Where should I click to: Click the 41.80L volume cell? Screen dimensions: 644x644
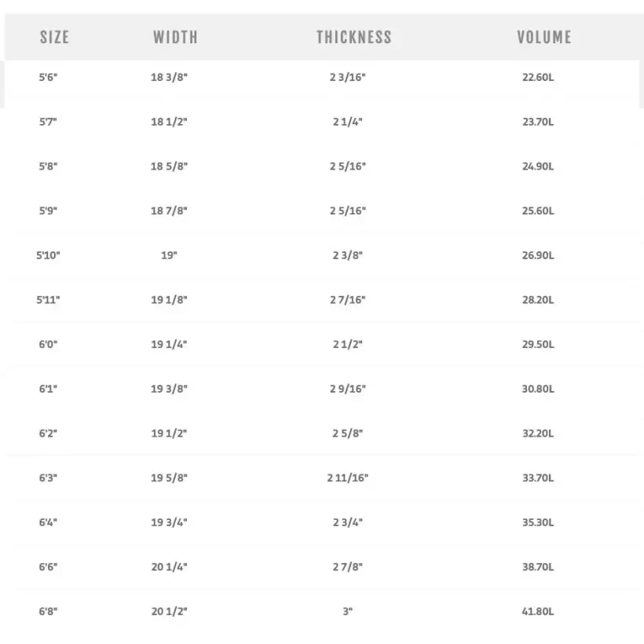click(x=539, y=611)
